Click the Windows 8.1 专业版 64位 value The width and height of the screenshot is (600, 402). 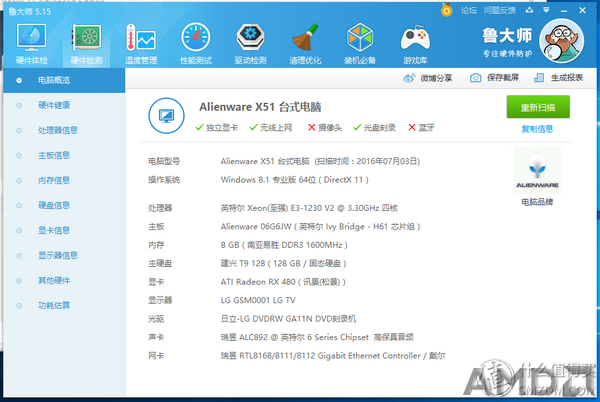[295, 180]
